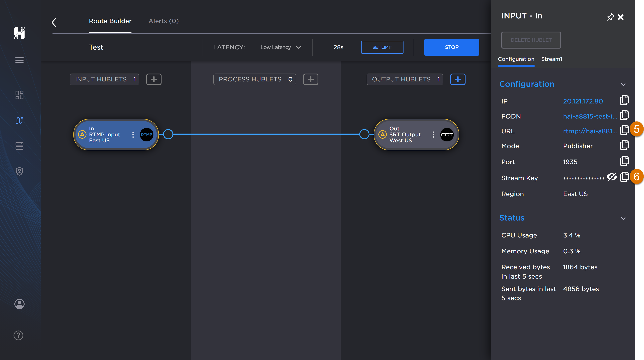
Task: Copy the IP address 20.121.172.80
Action: [x=624, y=100]
